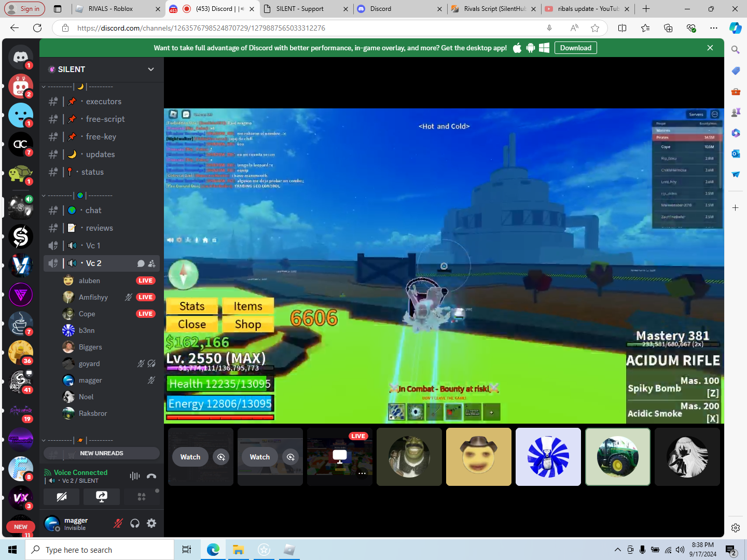The height and width of the screenshot is (560, 747).
Task: Open the executors channel
Action: [x=102, y=102]
